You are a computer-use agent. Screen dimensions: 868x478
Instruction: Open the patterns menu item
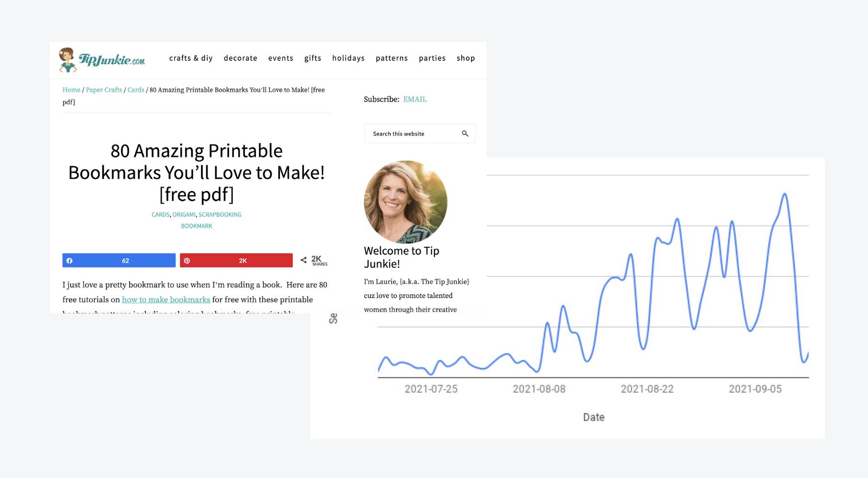pos(391,58)
